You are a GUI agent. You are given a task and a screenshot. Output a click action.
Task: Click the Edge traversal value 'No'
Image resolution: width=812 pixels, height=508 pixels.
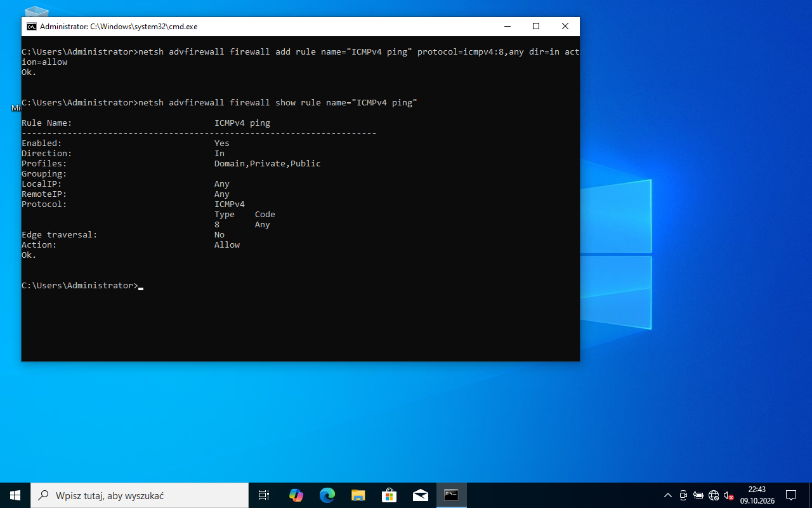pos(219,235)
